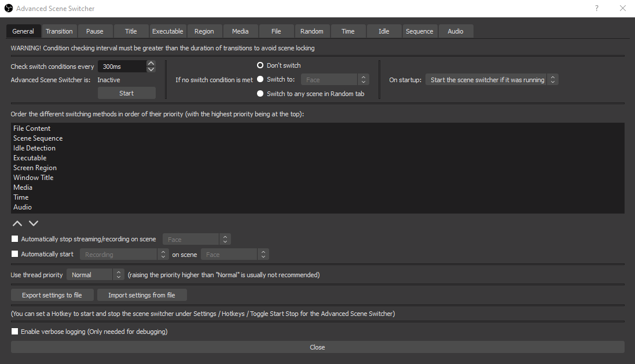
Task: Click Export settings to file
Action: [52, 295]
